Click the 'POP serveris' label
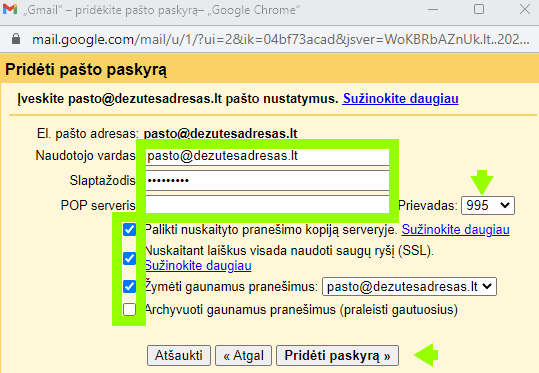Viewport: 539px width, 373px height. click(98, 206)
